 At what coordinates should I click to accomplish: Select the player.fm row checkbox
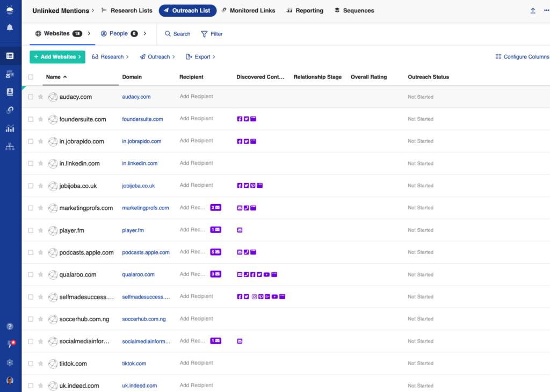(x=31, y=230)
